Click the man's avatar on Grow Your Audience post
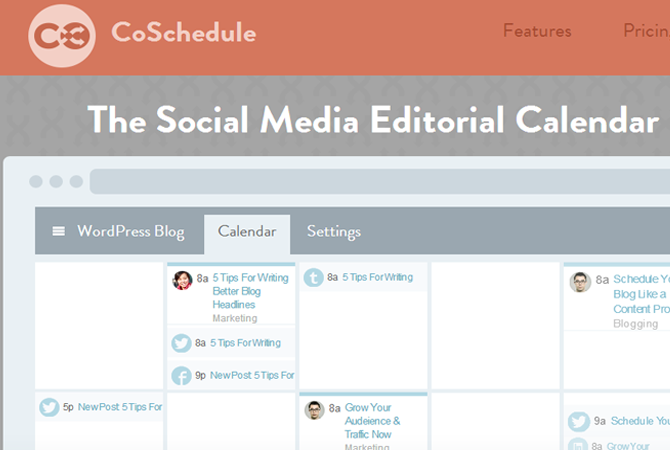670x450 pixels. point(314,410)
